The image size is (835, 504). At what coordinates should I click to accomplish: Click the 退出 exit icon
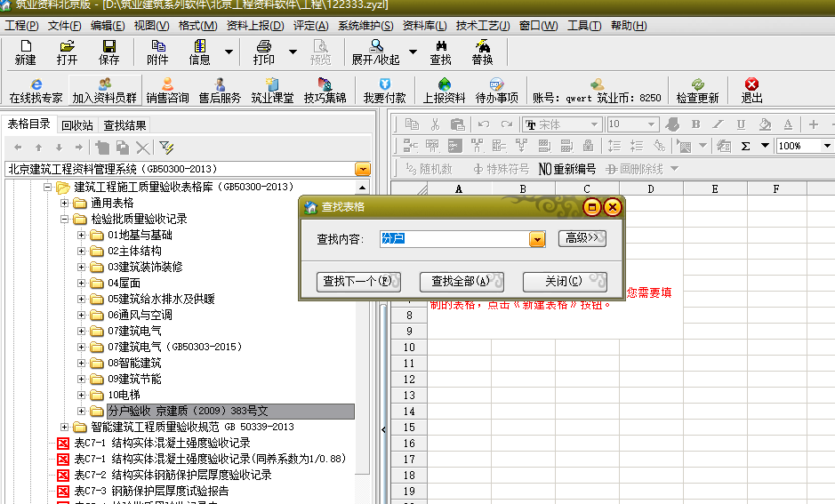point(751,91)
